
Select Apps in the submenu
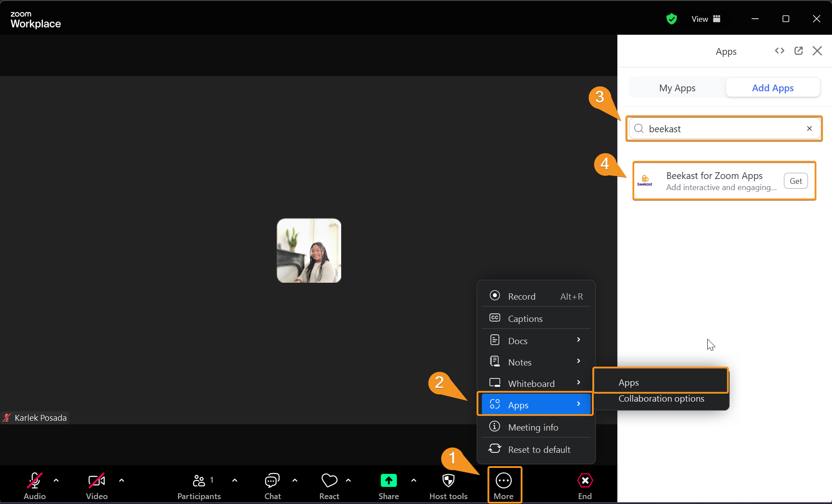coord(661,382)
